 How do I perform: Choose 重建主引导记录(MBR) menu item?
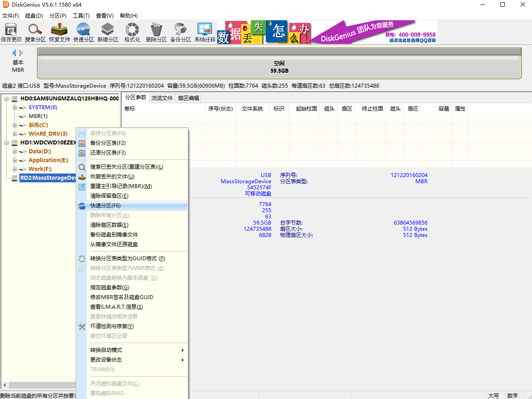click(132, 186)
